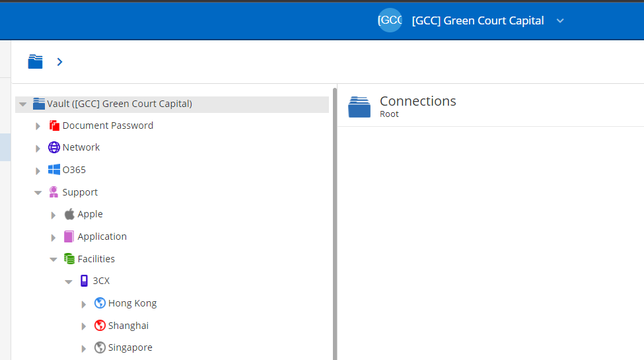Click the O365 Windows logo icon
Viewport: 644px width, 360px height.
pyautogui.click(x=54, y=169)
